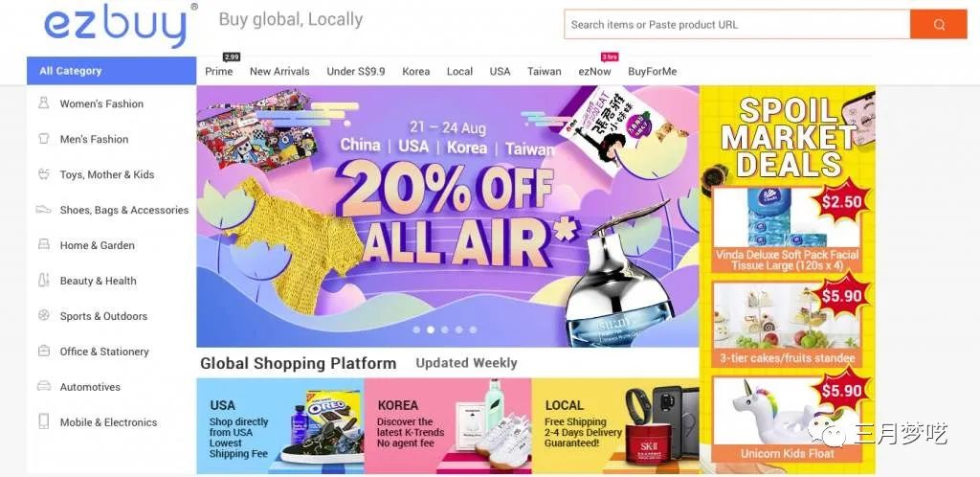
Task: Open the KOREA K-Trends shopping tile
Action: 448,425
